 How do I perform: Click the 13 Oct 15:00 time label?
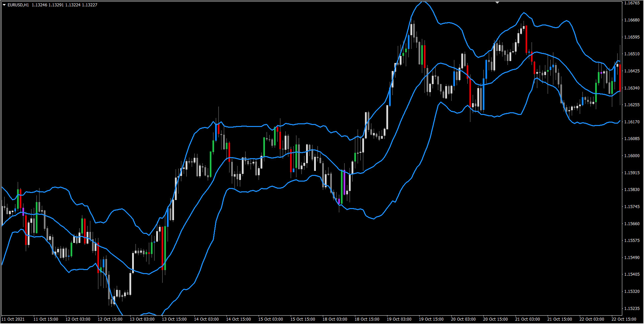tap(174, 319)
